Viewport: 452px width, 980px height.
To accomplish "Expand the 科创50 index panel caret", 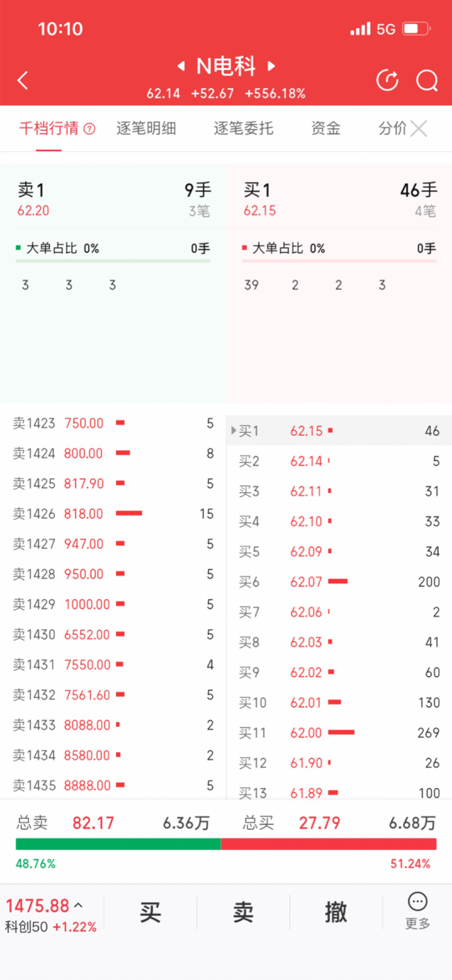I will (78, 905).
